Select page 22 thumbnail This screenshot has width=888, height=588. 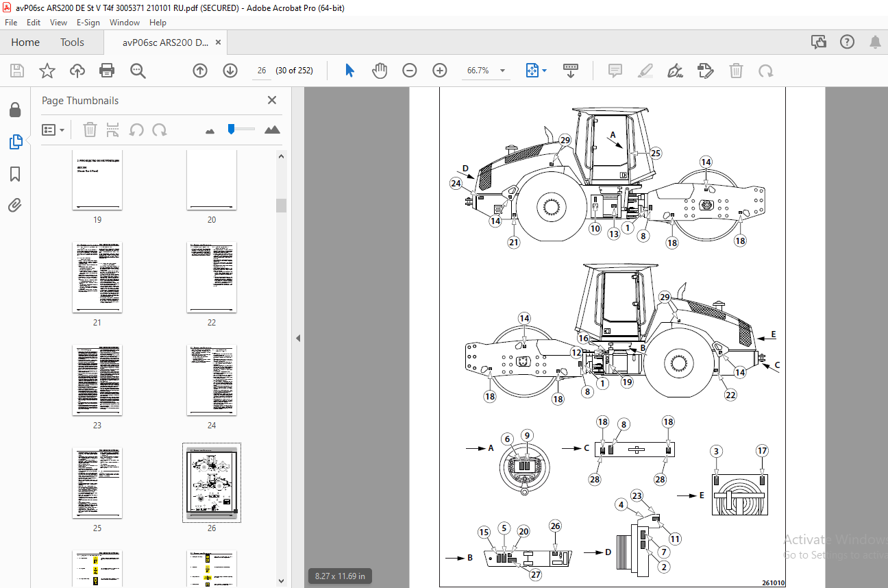pyautogui.click(x=212, y=278)
